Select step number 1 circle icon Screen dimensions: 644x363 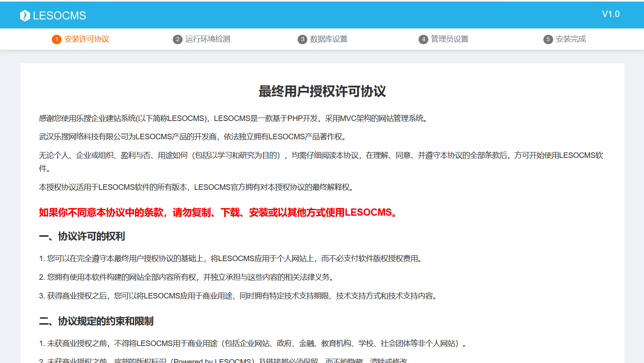[56, 39]
